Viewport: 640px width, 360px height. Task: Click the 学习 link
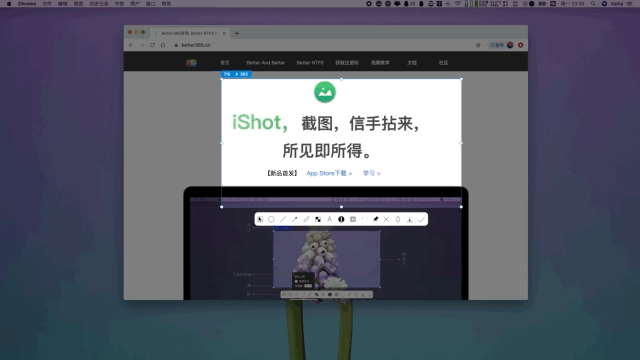(371, 173)
